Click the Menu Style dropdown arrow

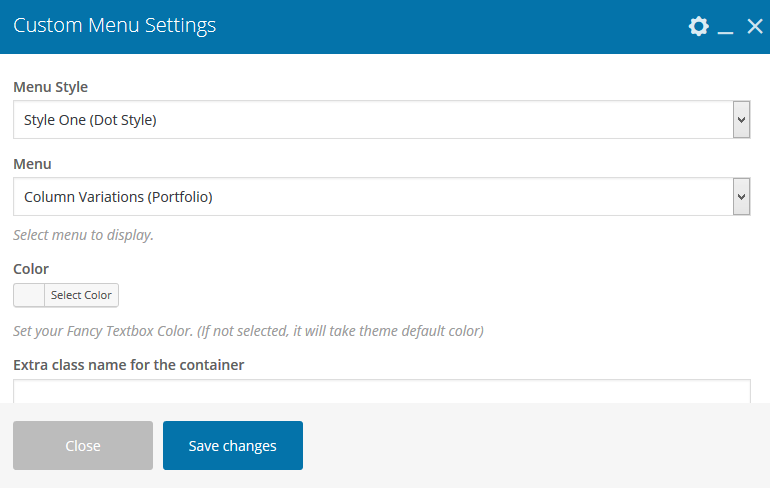pos(741,120)
